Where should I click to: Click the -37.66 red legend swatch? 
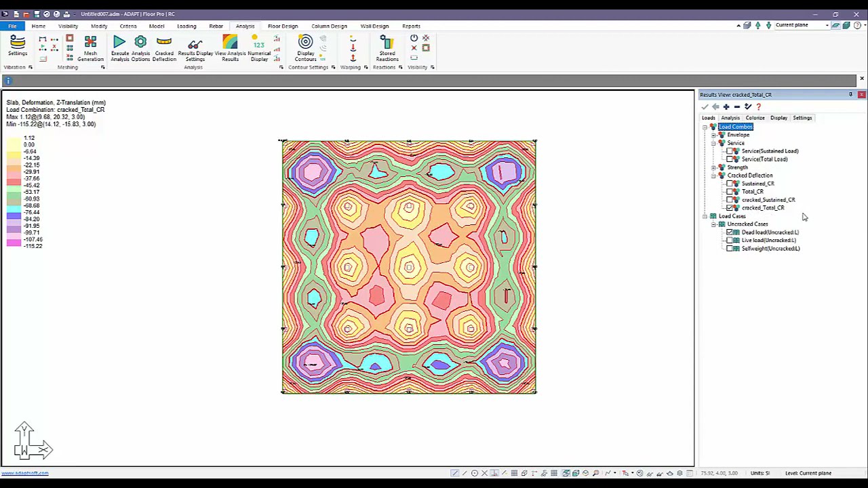(x=14, y=182)
